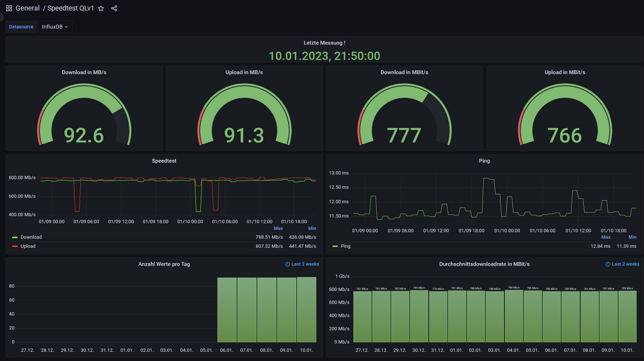This screenshot has width=644, height=361.
Task: Open the Ping panel title menu
Action: (484, 161)
